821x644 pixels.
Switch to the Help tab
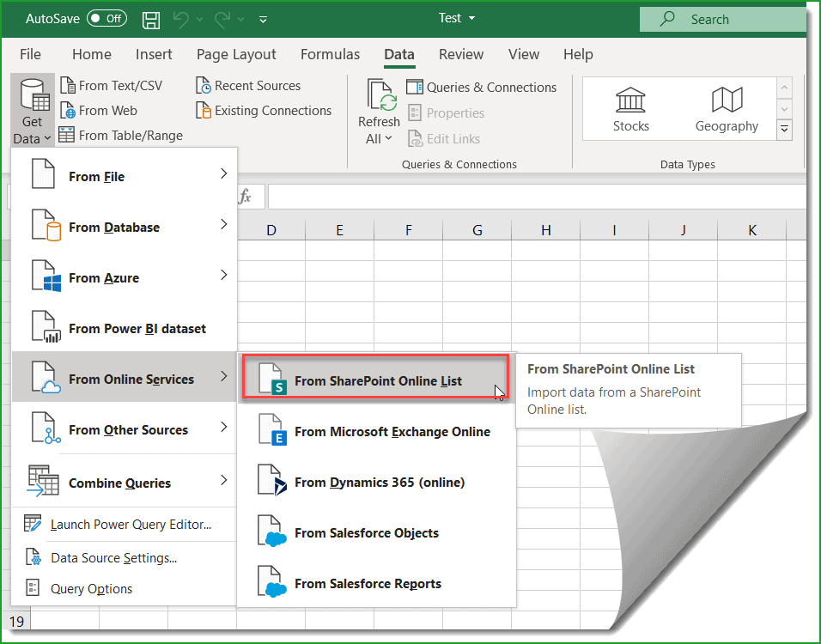578,54
